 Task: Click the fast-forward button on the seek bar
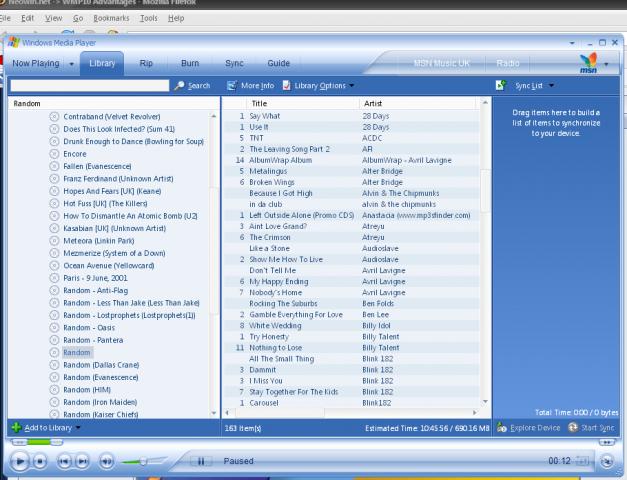point(607,442)
